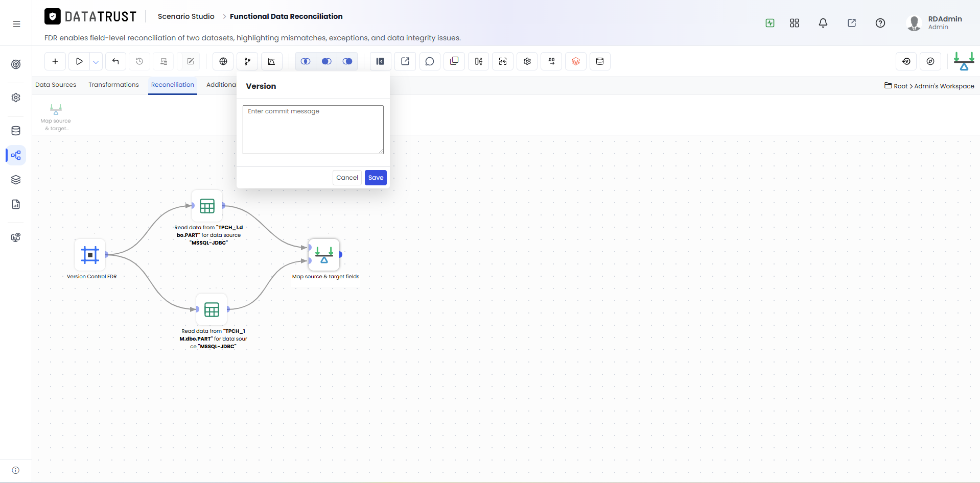Click the edit pencil toolbar button
This screenshot has width=980, height=483.
191,61
